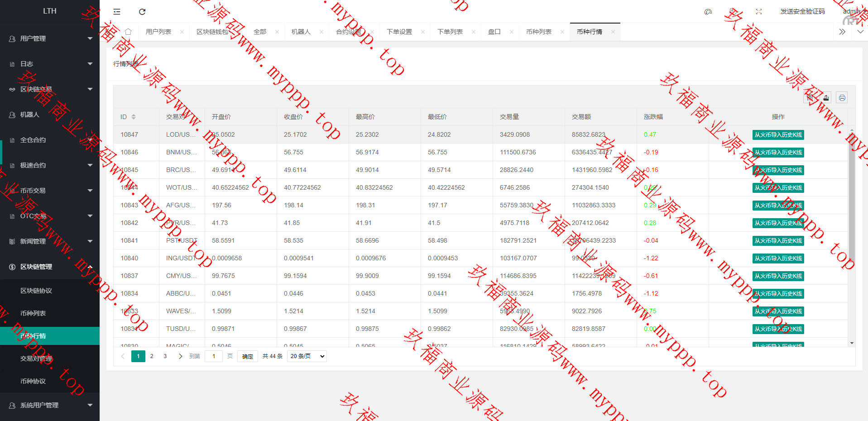
Task: Expand the 用户管理 sidebar menu
Action: click(x=50, y=38)
